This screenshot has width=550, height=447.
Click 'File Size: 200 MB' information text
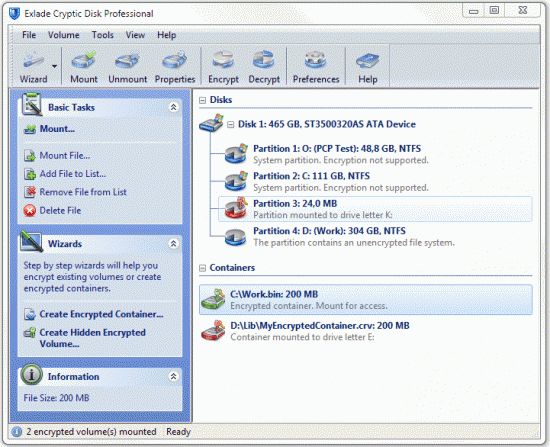(56, 398)
